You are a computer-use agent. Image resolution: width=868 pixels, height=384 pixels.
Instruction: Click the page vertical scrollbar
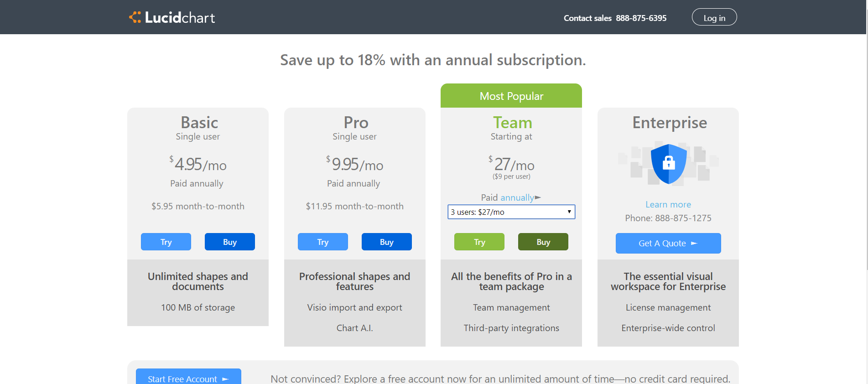(866, 137)
